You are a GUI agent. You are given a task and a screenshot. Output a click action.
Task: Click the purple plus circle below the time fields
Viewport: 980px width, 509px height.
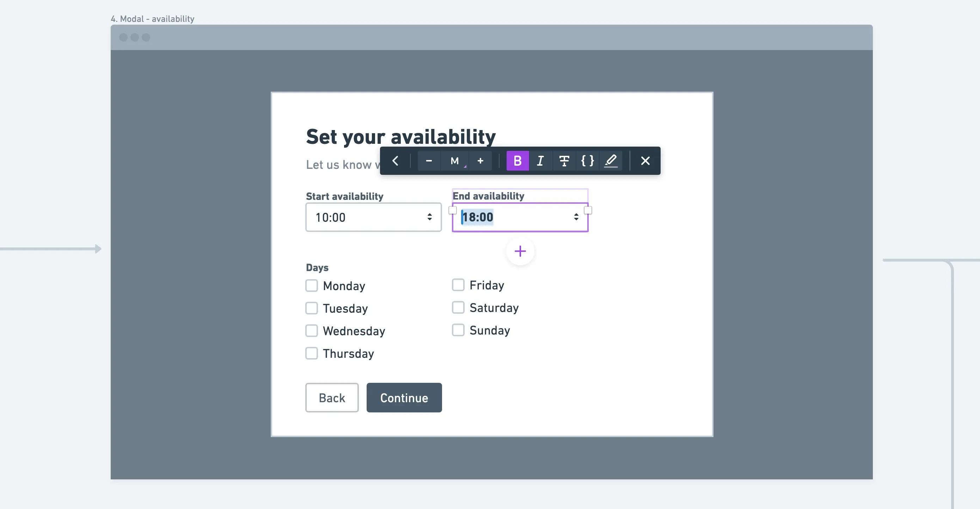[520, 251]
